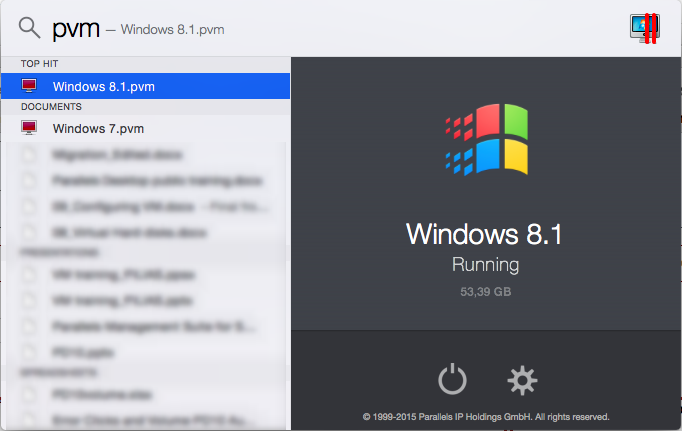Image resolution: width=682 pixels, height=431 pixels.
Task: Select the Windows 8.1.pvm top hit
Action: click(145, 86)
